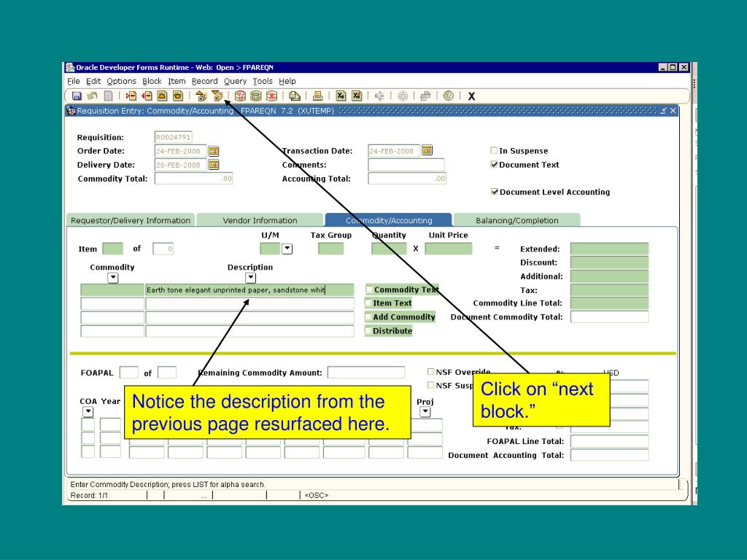Click the Online Help question mark icon
The width and height of the screenshot is (747, 560).
pyautogui.click(x=449, y=96)
